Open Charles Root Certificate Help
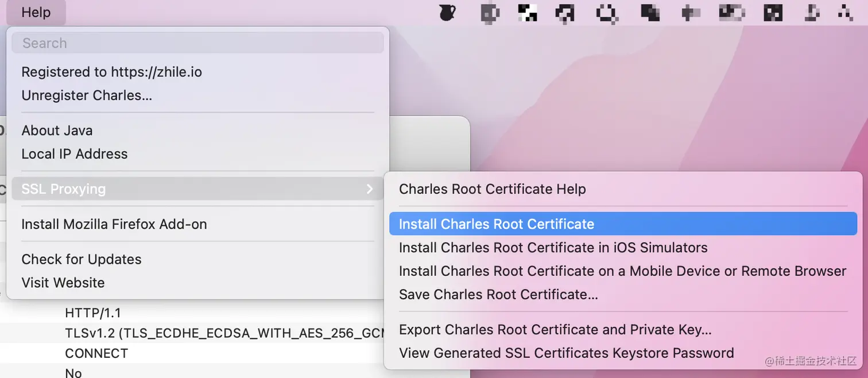The width and height of the screenshot is (868, 378). [x=623, y=189]
